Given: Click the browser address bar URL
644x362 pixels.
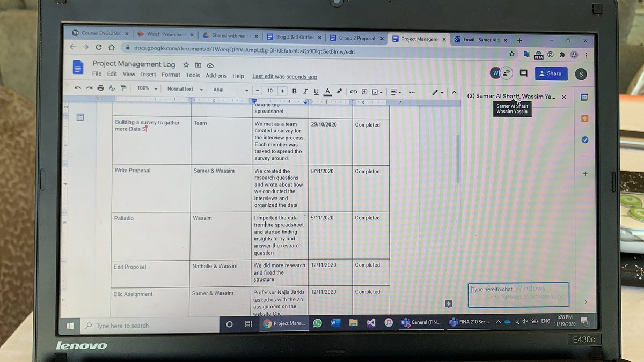Looking at the screenshot, I should point(244,50).
